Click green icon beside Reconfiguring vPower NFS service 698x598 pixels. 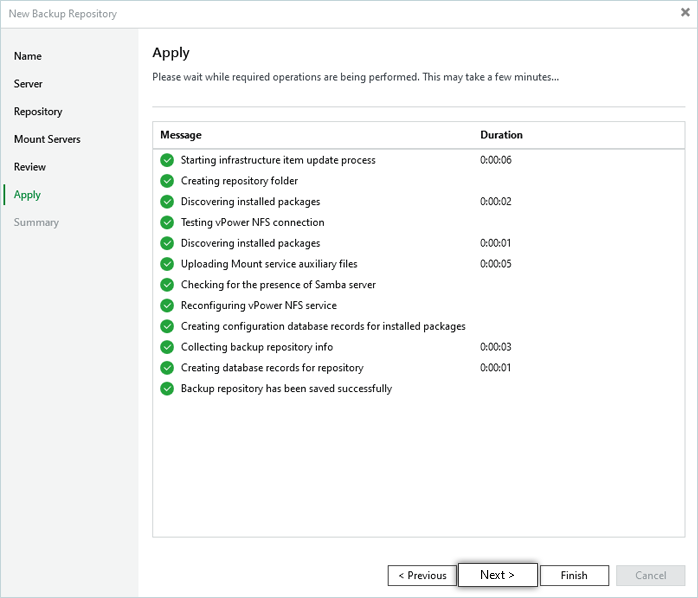tap(167, 306)
